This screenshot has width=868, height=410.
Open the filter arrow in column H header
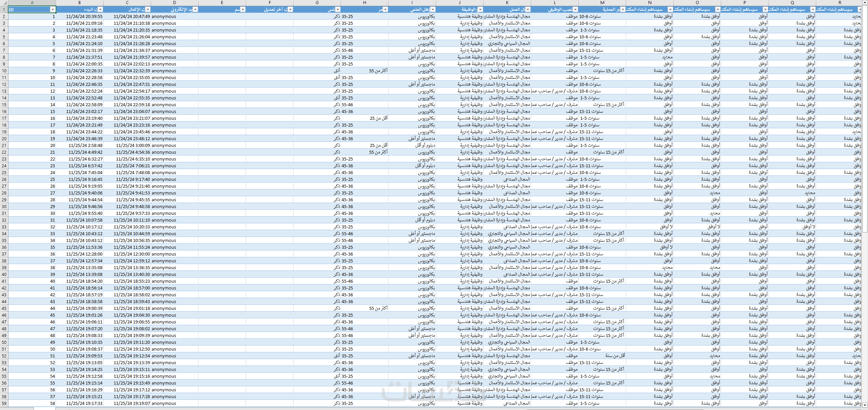385,10
